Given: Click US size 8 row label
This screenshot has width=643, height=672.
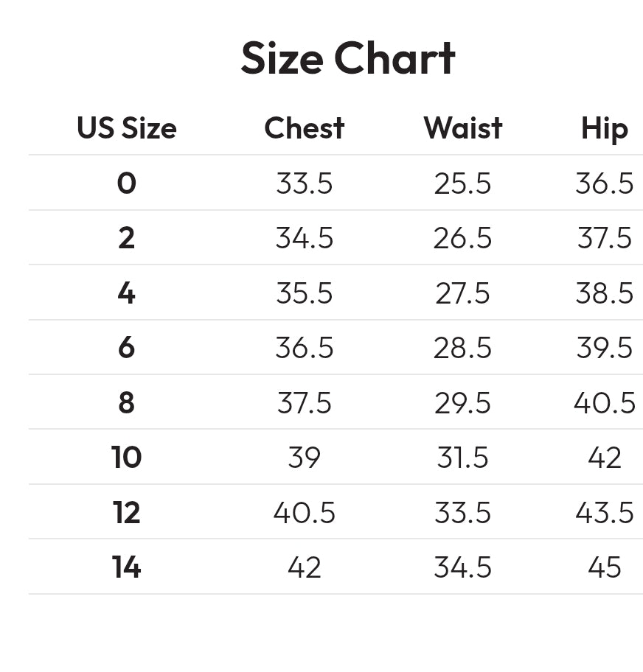Looking at the screenshot, I should [127, 403].
